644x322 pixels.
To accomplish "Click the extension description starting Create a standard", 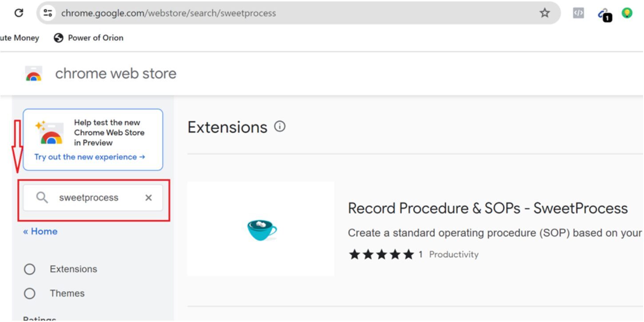I will 495,233.
